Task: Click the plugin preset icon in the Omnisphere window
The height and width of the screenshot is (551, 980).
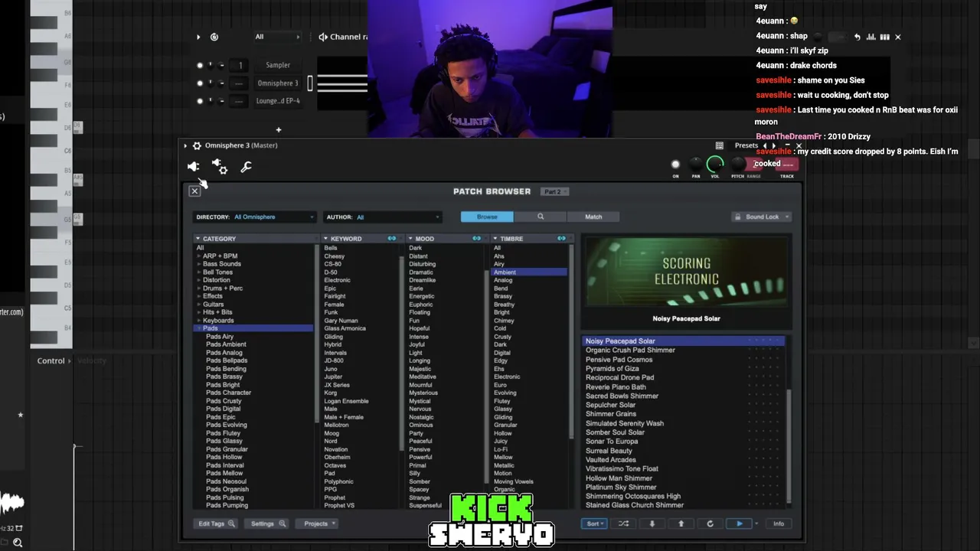Action: pyautogui.click(x=193, y=167)
